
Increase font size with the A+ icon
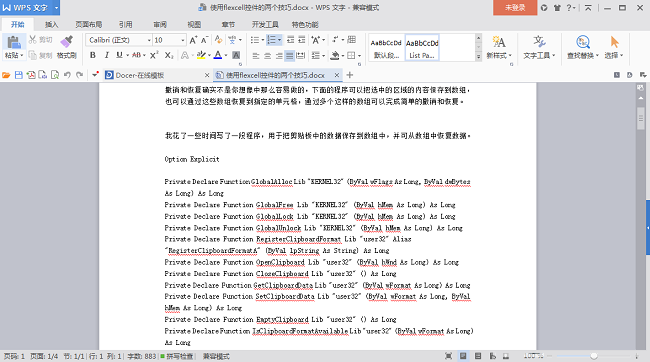(193, 40)
